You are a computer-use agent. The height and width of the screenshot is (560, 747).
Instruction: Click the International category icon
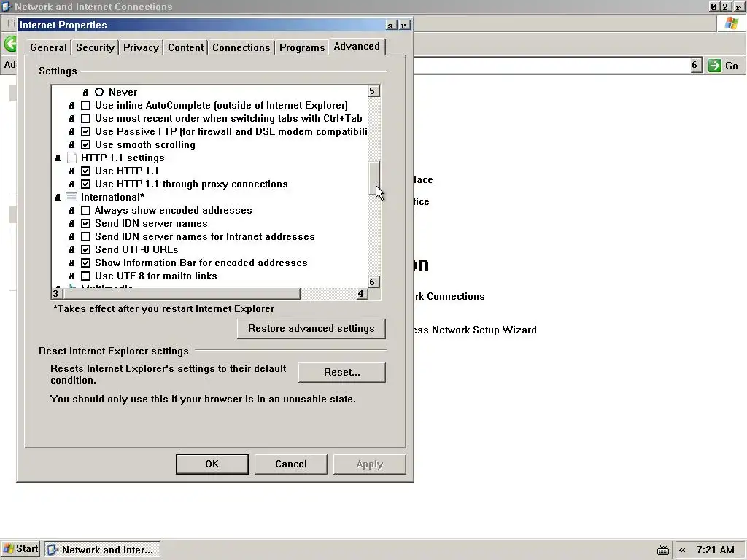click(x=71, y=197)
